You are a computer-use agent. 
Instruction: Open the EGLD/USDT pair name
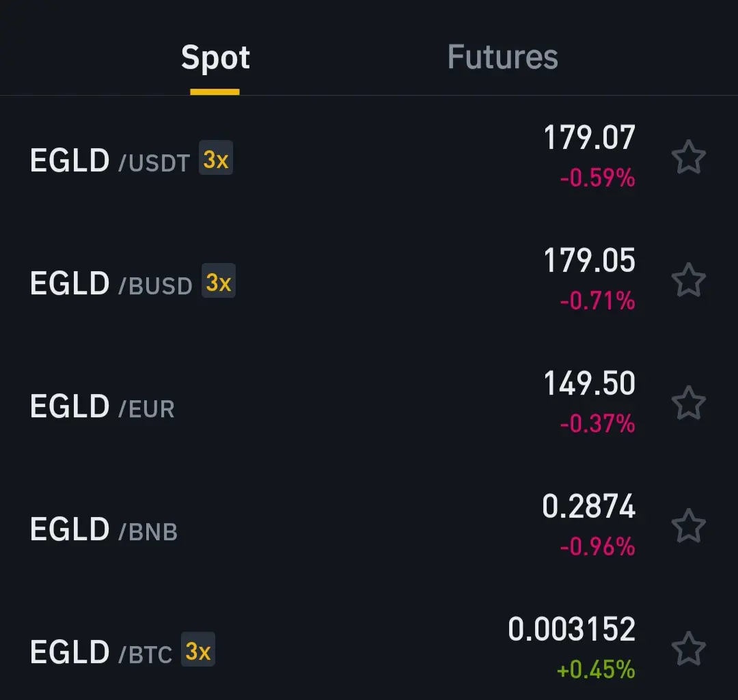point(109,160)
